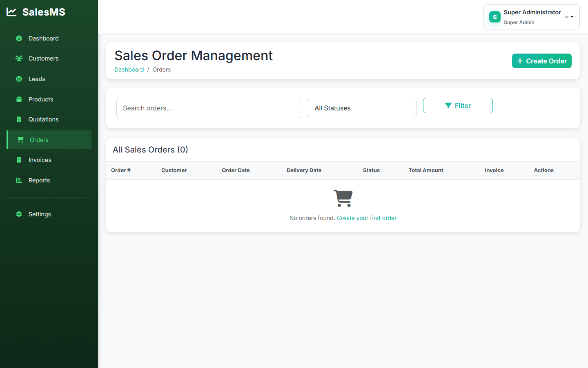588x368 pixels.
Task: Click the Settings gear icon
Action: tap(19, 214)
